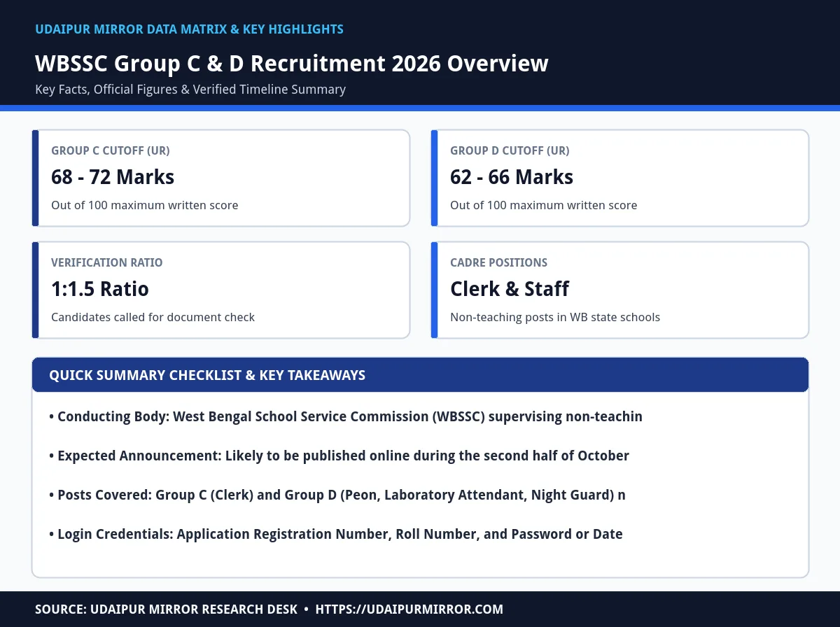Viewport: 840px width, 627px height.
Task: Click the 'QUICK SUMMARY CHECKLIST & KEY TAKEAWAYS' heading
Action: [207, 375]
